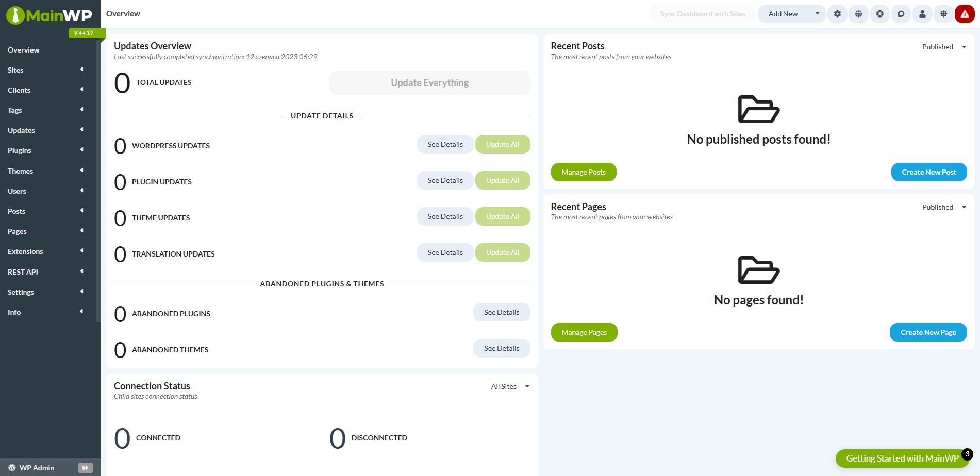Viewport: 980px width, 476px height.
Task: Open the user account icon
Action: pos(922,14)
